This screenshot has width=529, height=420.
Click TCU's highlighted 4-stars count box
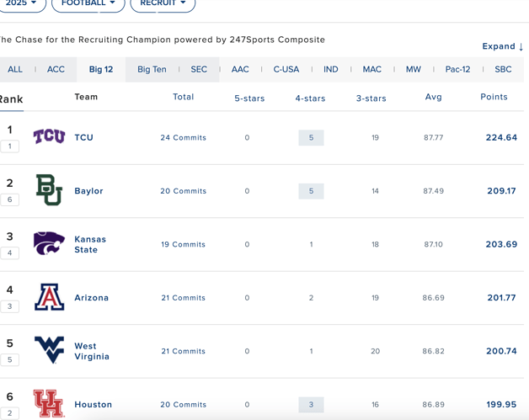[x=311, y=137]
